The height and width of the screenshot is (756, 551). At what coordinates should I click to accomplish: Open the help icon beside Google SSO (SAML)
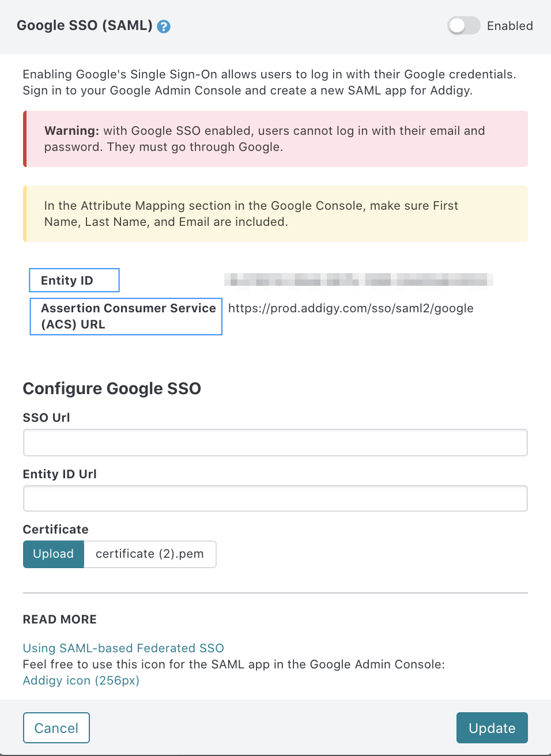point(164,27)
